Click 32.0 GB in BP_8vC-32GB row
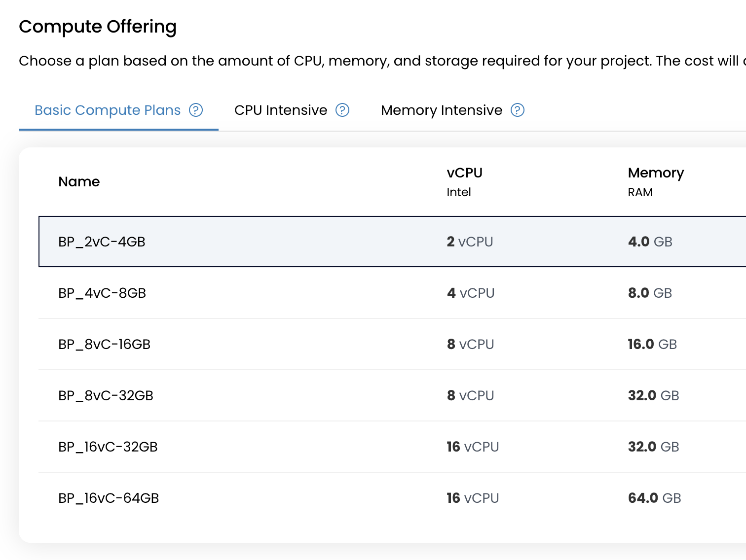This screenshot has height=560, width=746. click(x=653, y=395)
